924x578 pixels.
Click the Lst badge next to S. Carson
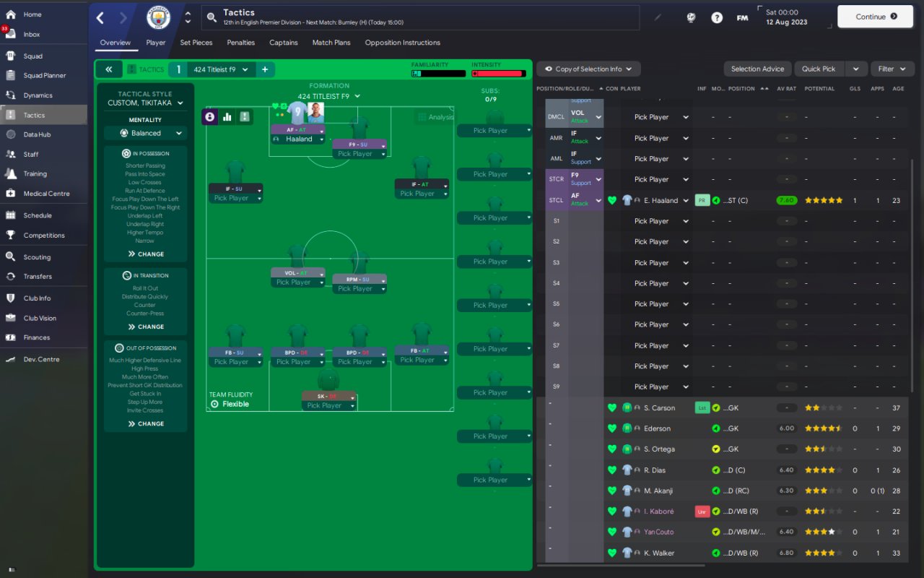[x=702, y=407]
